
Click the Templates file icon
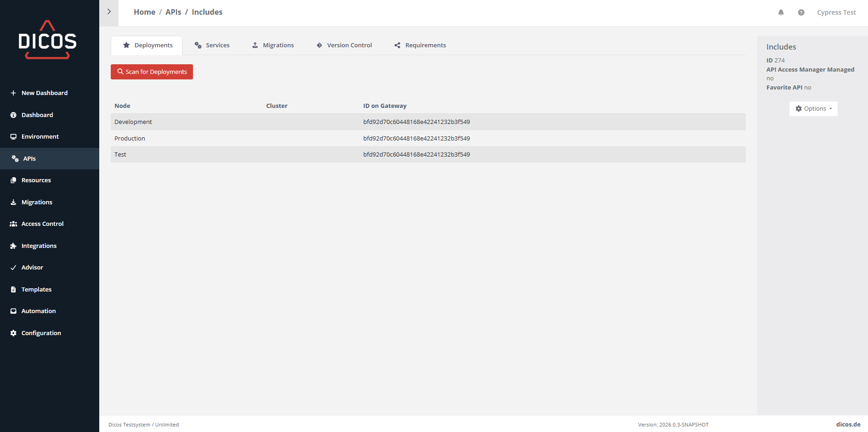point(13,290)
